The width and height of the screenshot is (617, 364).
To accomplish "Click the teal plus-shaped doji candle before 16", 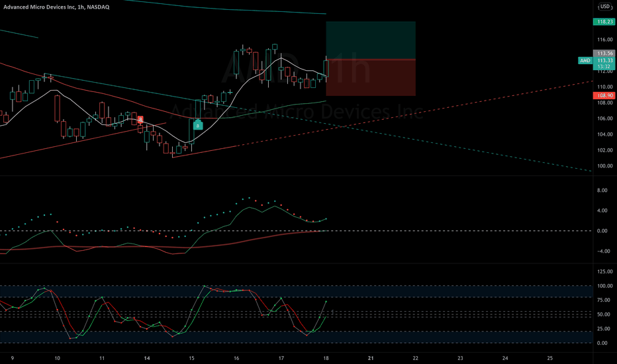I will [x=230, y=93].
